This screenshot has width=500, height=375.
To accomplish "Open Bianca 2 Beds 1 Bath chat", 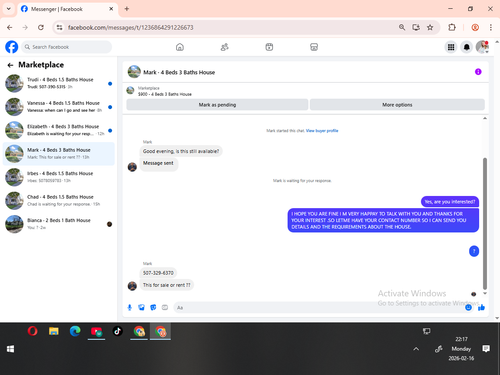I will pos(59,224).
